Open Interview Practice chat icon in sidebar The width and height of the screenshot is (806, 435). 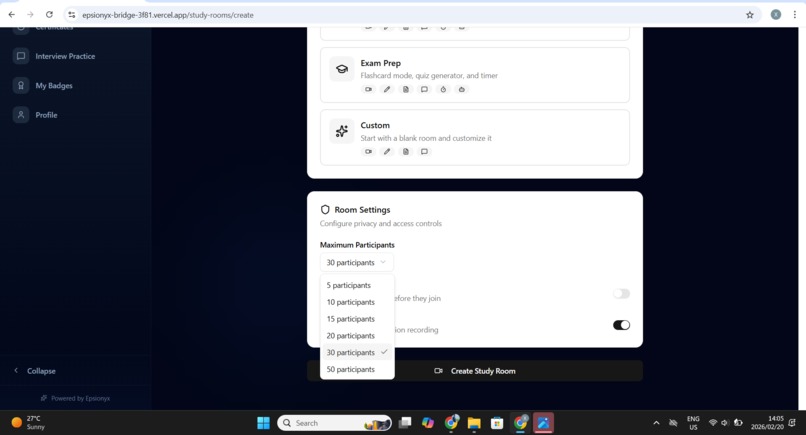pos(21,56)
